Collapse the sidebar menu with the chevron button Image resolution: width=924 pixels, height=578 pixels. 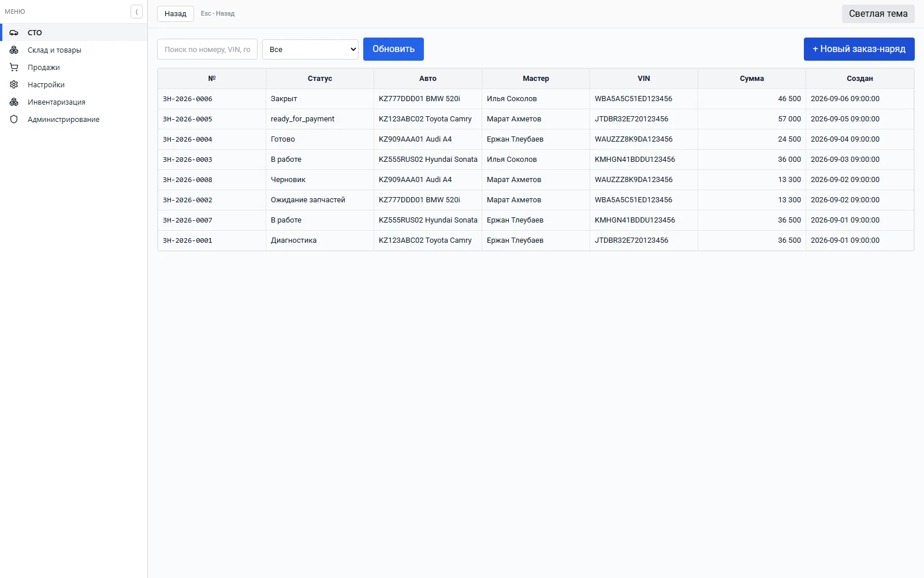click(x=136, y=12)
